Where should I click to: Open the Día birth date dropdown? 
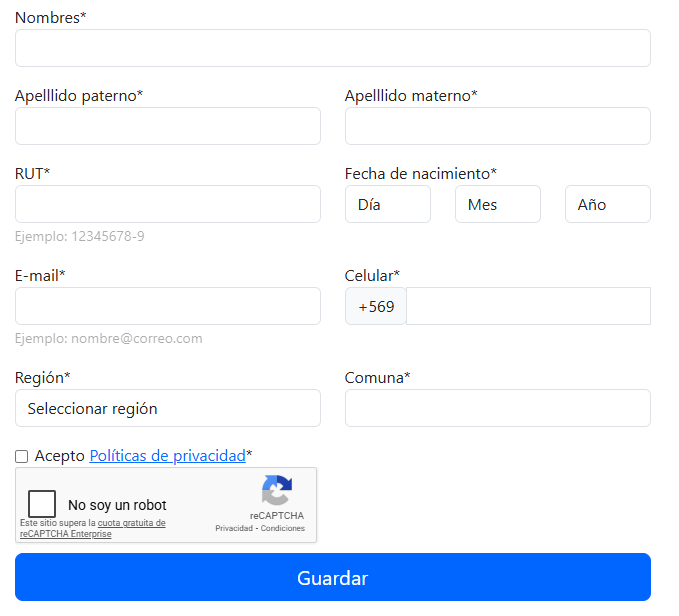[388, 204]
